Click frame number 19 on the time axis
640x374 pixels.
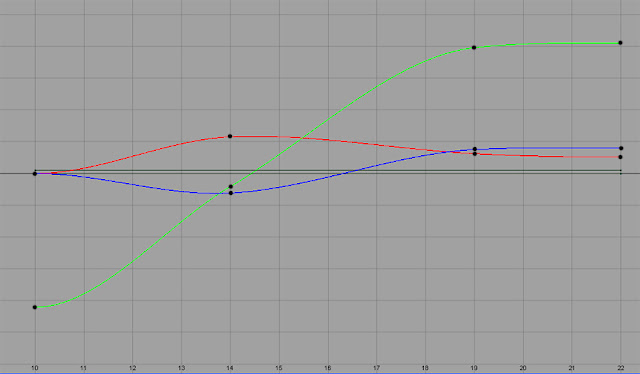click(474, 368)
